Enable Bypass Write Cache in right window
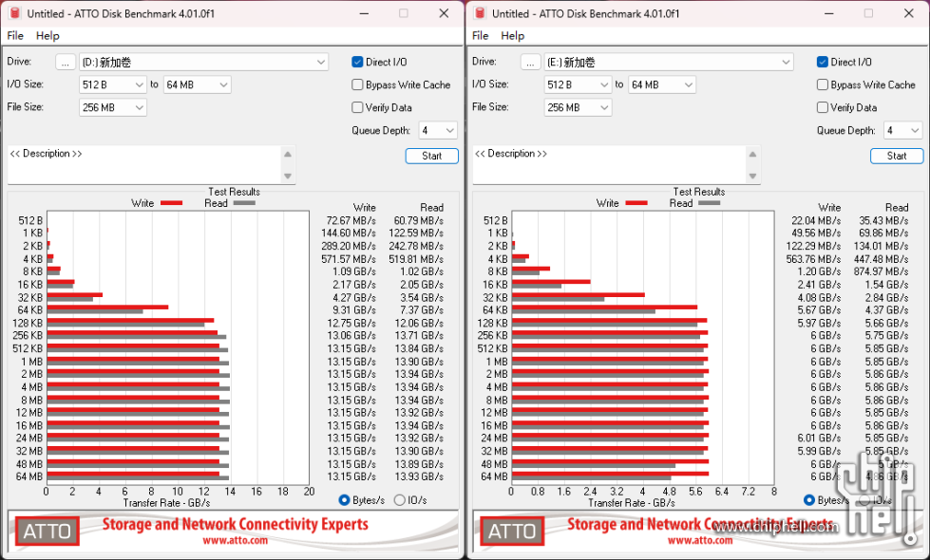The height and width of the screenshot is (560, 930). 822,84
